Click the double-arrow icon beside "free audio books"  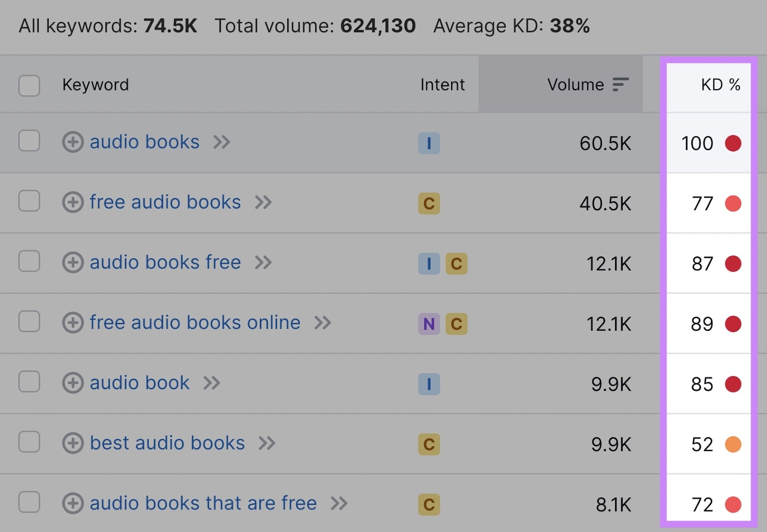(x=263, y=203)
